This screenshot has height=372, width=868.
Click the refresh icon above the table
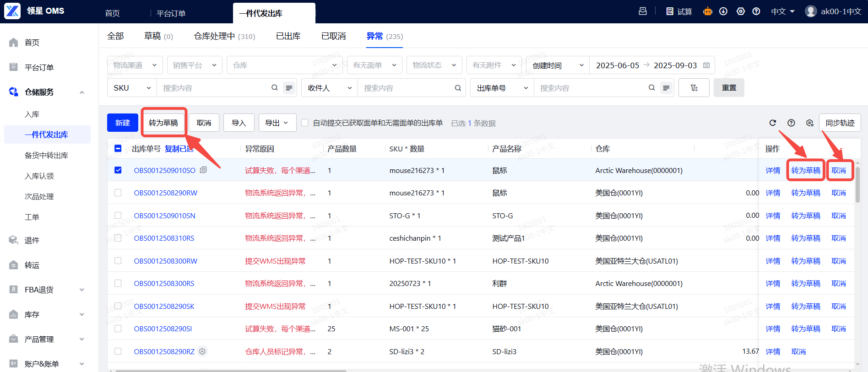click(772, 123)
